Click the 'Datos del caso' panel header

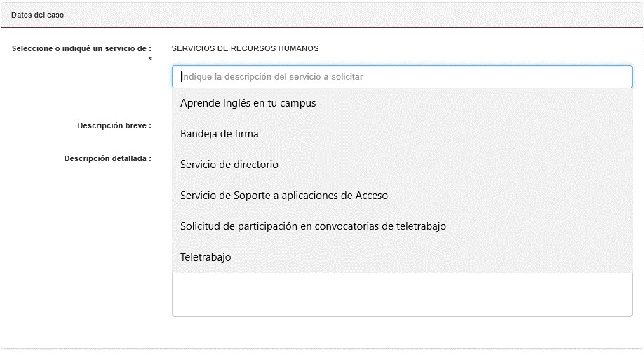[x=38, y=15]
